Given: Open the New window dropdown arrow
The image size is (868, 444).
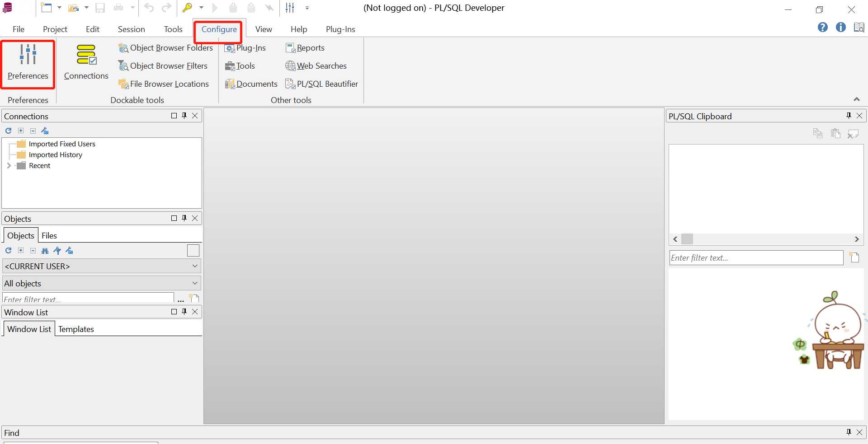Looking at the screenshot, I should tap(59, 8).
